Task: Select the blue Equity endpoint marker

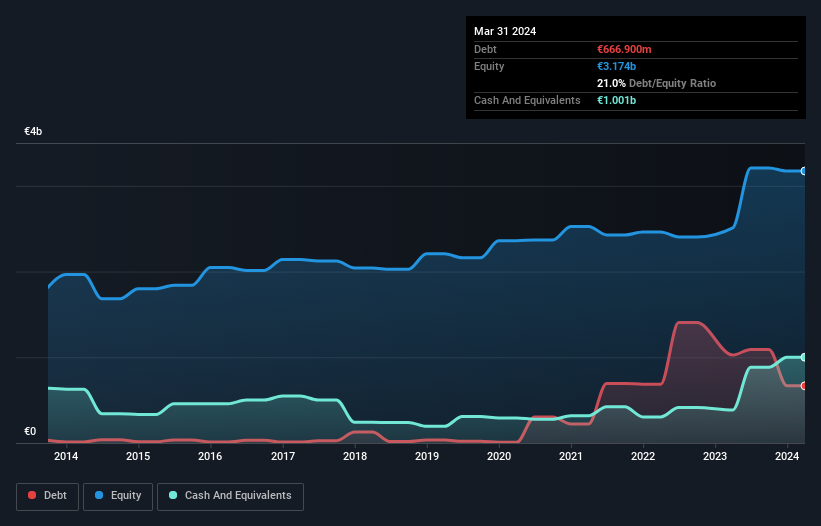Action: [x=804, y=171]
